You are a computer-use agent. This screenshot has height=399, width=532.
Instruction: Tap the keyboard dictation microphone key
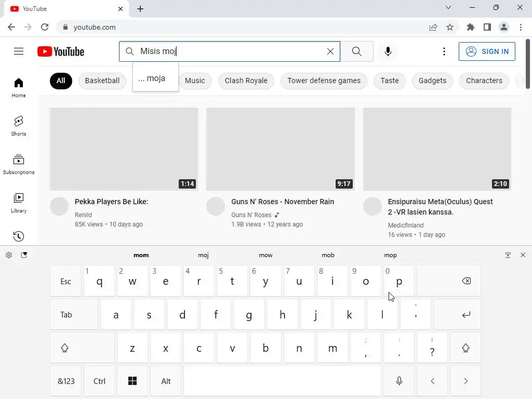(x=399, y=381)
